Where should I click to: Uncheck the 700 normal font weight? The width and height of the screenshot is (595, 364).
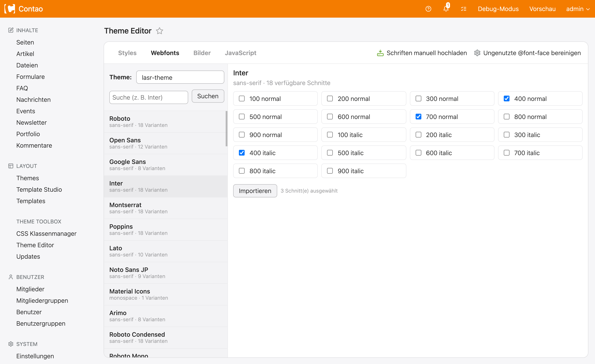click(x=418, y=117)
